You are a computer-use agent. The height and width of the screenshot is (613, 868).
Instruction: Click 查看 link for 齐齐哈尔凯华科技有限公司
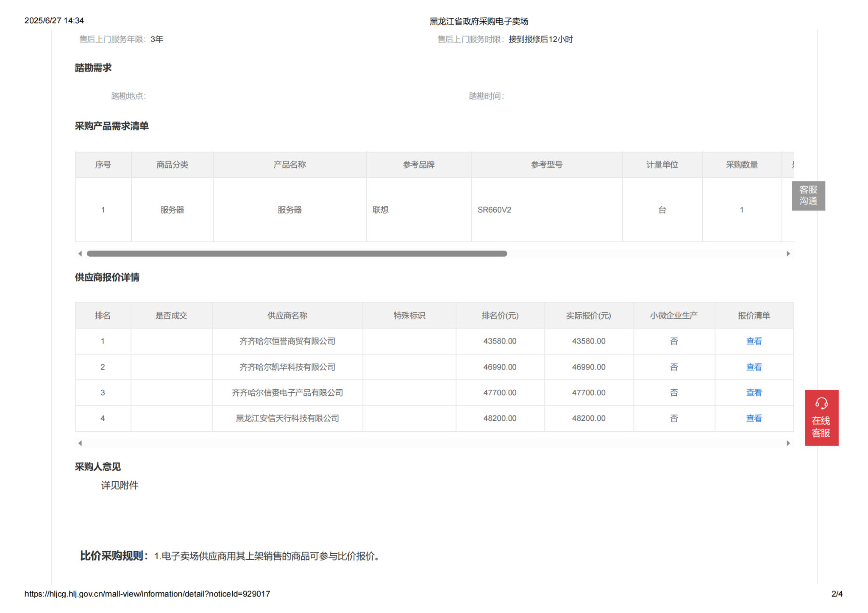coord(753,367)
